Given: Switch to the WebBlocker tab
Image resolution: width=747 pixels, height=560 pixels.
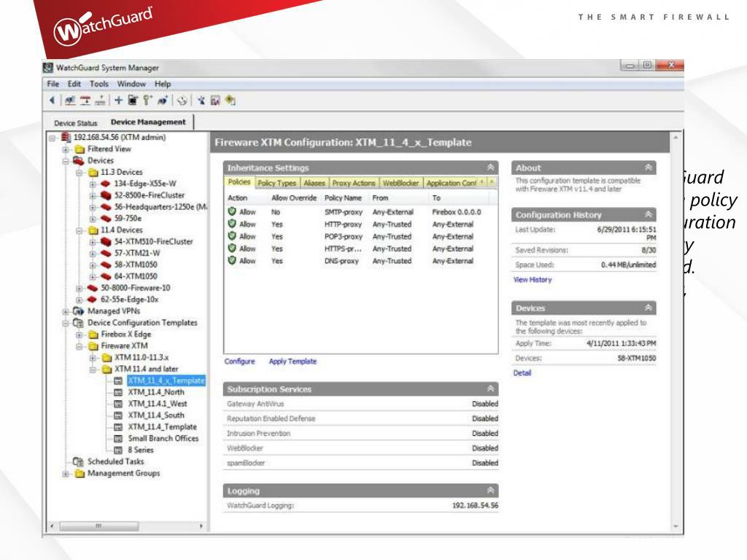Looking at the screenshot, I should pyautogui.click(x=400, y=183).
